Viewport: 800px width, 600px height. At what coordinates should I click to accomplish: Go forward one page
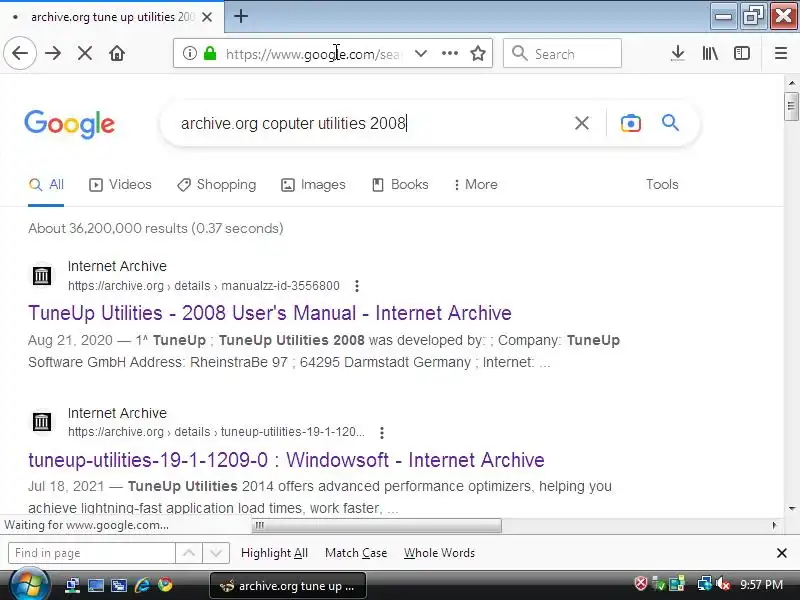pos(53,53)
